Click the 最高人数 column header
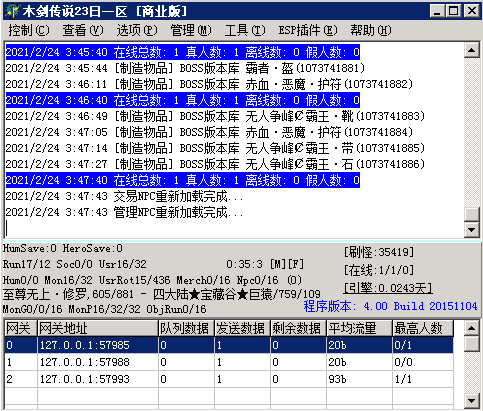483x411 pixels. pos(423,328)
